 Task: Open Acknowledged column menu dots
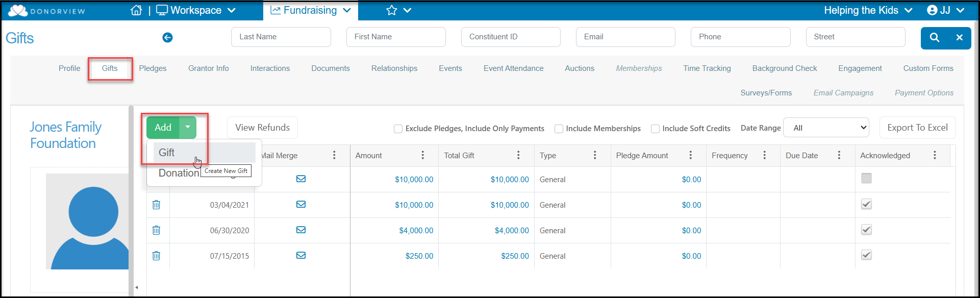click(935, 155)
